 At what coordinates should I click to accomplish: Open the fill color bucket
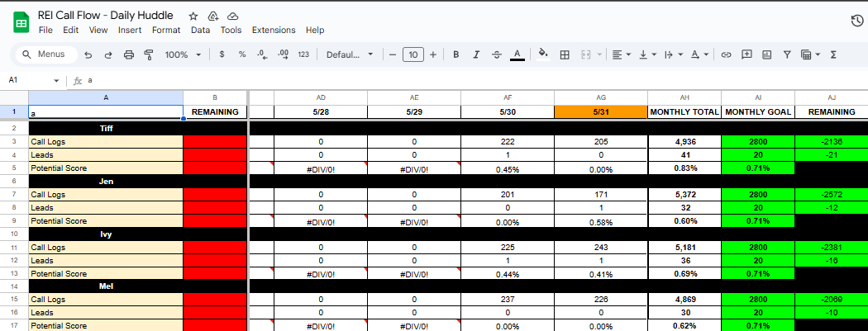click(543, 54)
